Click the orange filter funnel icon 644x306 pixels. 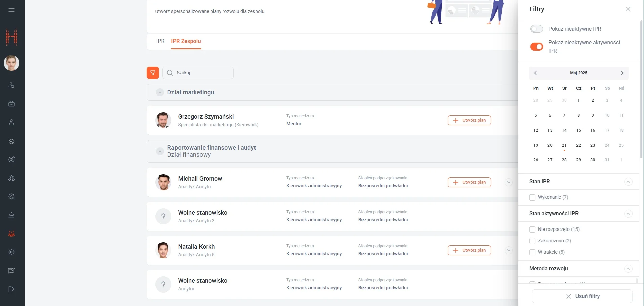153,73
